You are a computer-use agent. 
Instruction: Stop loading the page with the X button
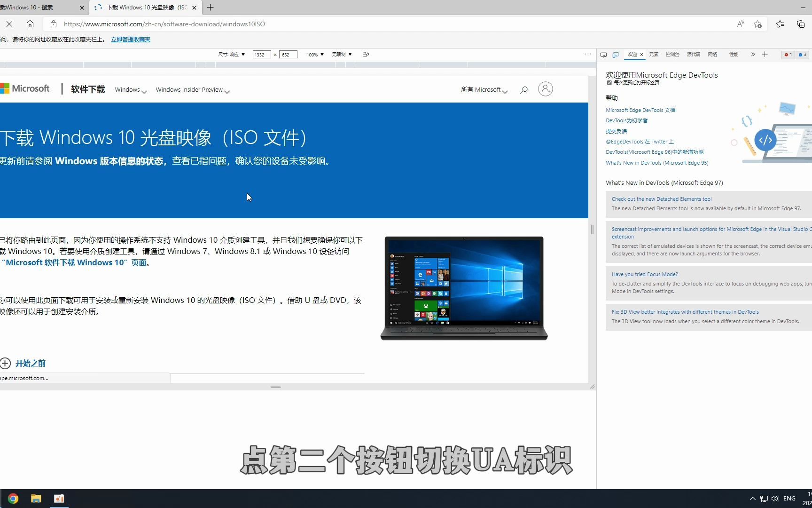[x=9, y=24]
